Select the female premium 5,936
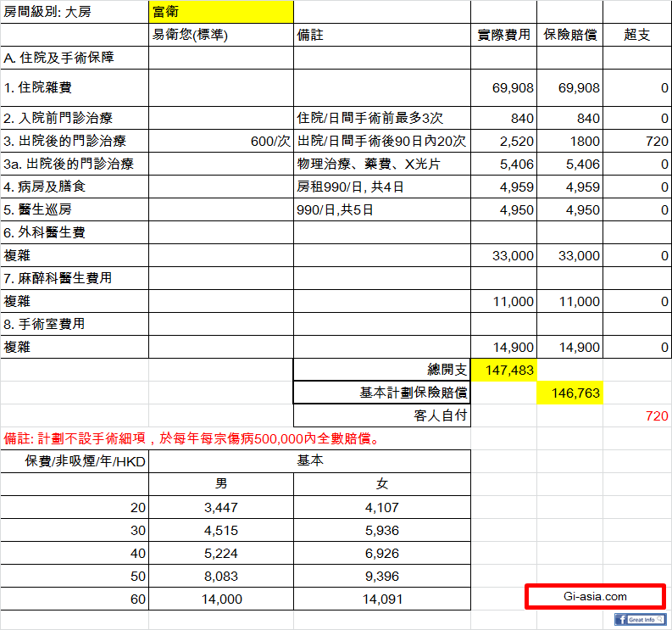The image size is (672, 630). pyautogui.click(x=382, y=530)
